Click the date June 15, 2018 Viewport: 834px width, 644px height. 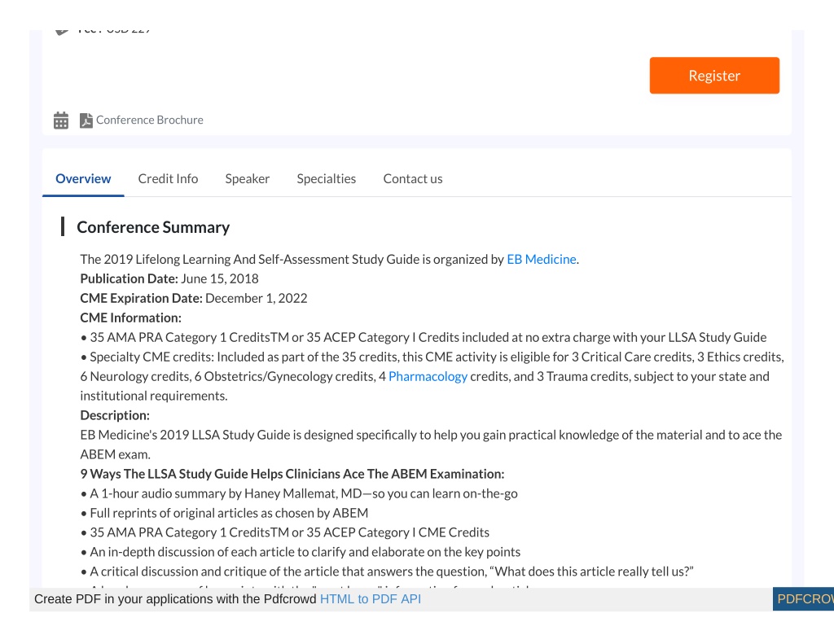pyautogui.click(x=220, y=278)
